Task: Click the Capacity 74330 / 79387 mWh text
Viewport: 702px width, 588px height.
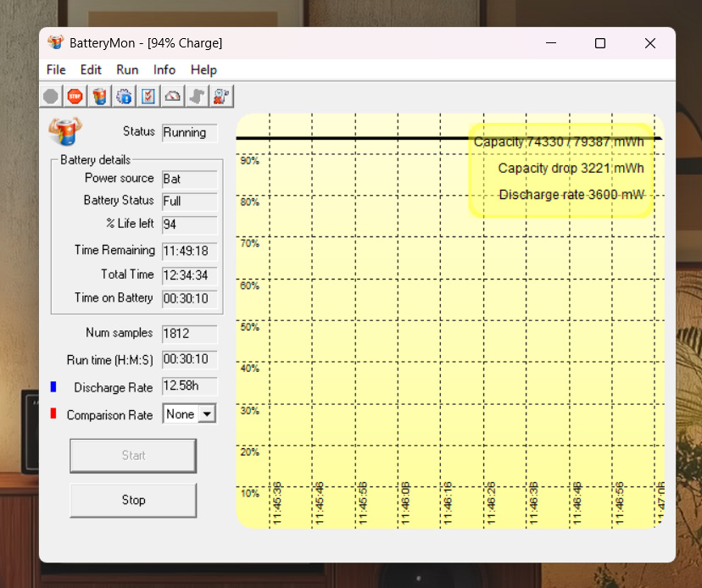Action: [x=559, y=141]
